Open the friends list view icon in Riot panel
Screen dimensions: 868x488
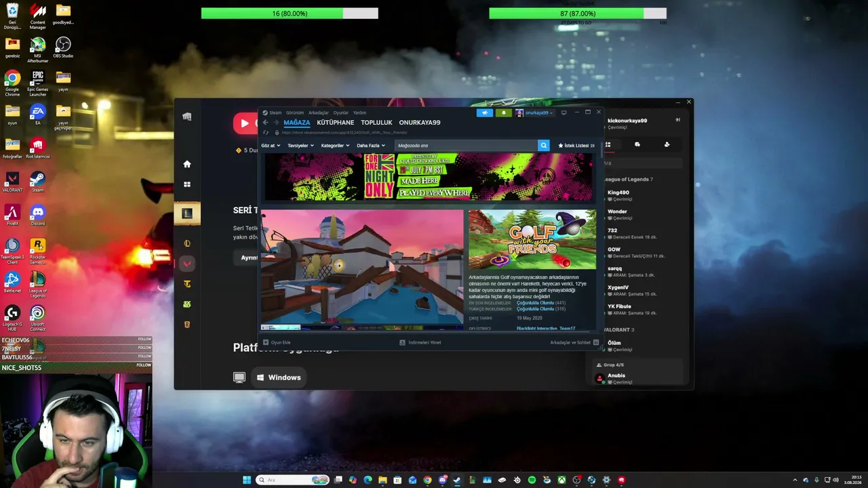pyautogui.click(x=608, y=144)
